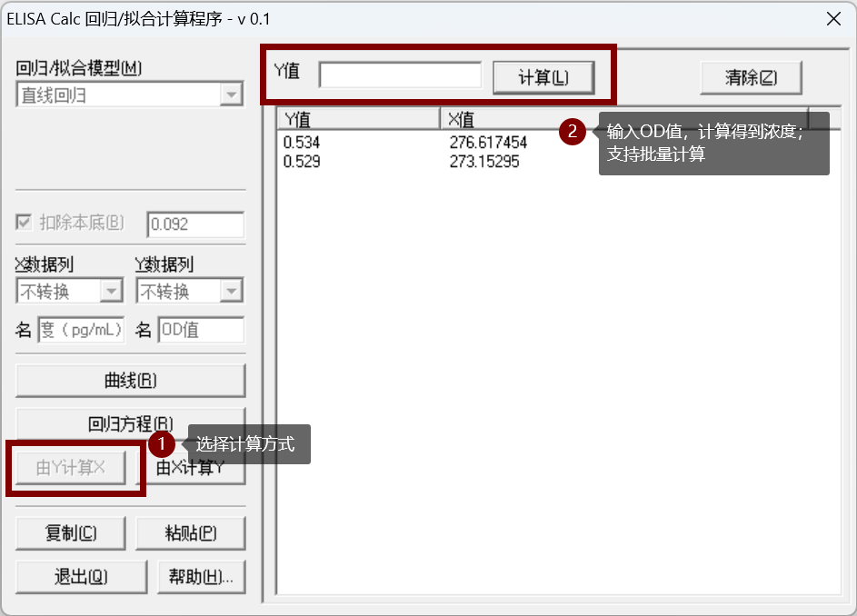The width and height of the screenshot is (857, 616).
Task: Click 清除(Z) to clear results
Action: tap(751, 78)
